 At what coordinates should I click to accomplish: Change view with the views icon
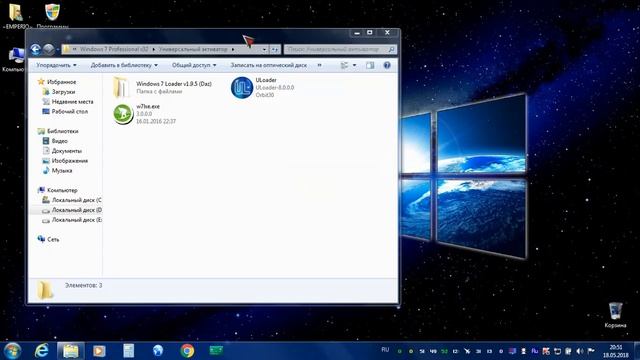pos(344,65)
